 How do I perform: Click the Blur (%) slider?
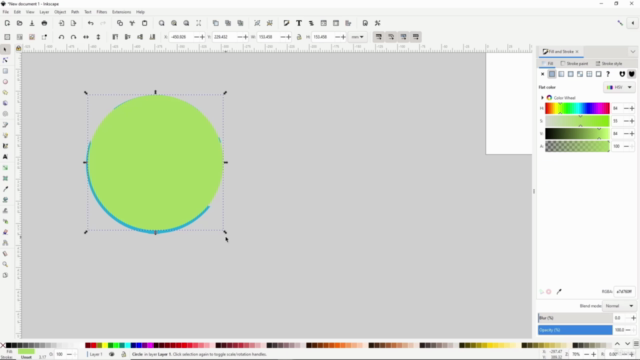[575, 318]
